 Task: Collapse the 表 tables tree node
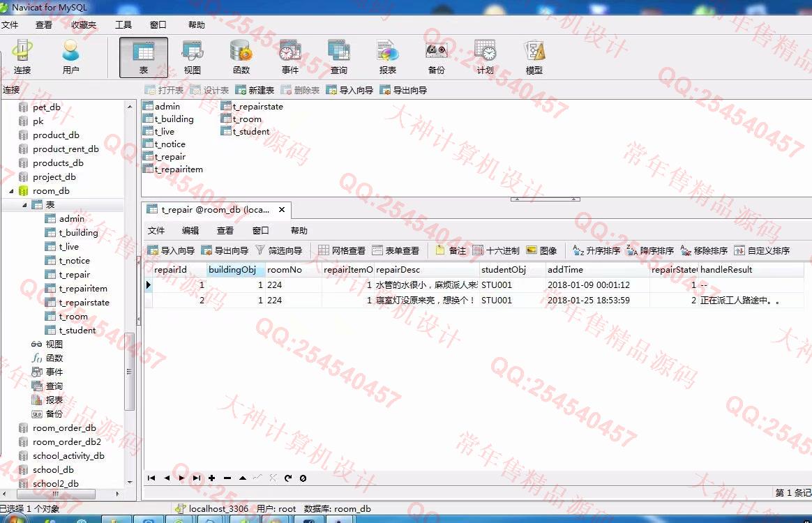tap(24, 205)
